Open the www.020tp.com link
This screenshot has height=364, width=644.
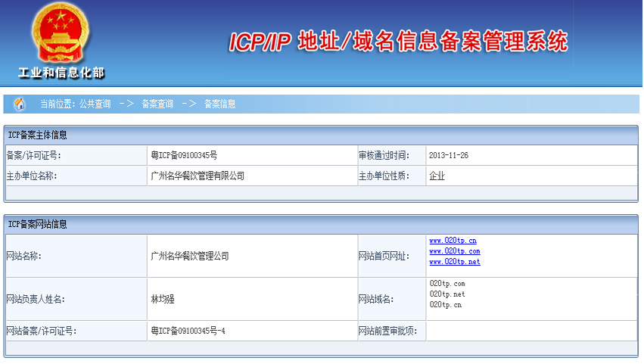[454, 251]
